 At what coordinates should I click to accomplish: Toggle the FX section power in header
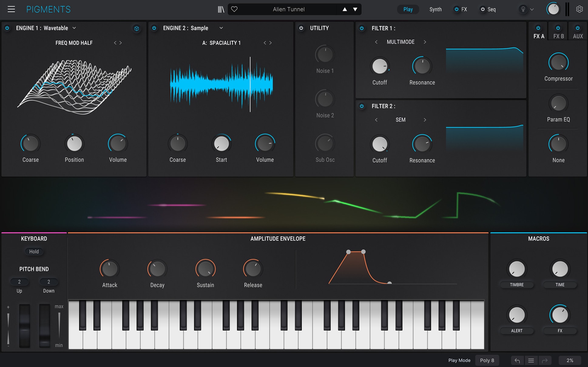click(456, 9)
